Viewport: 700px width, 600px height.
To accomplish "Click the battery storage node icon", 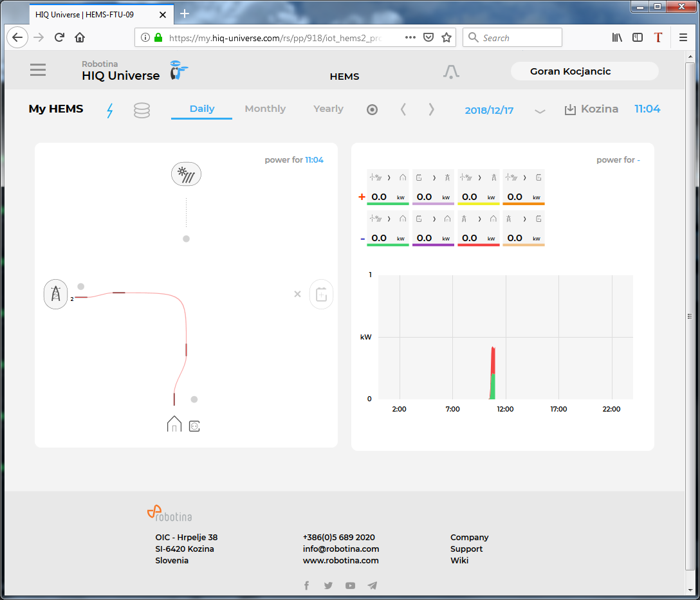I will (x=321, y=295).
